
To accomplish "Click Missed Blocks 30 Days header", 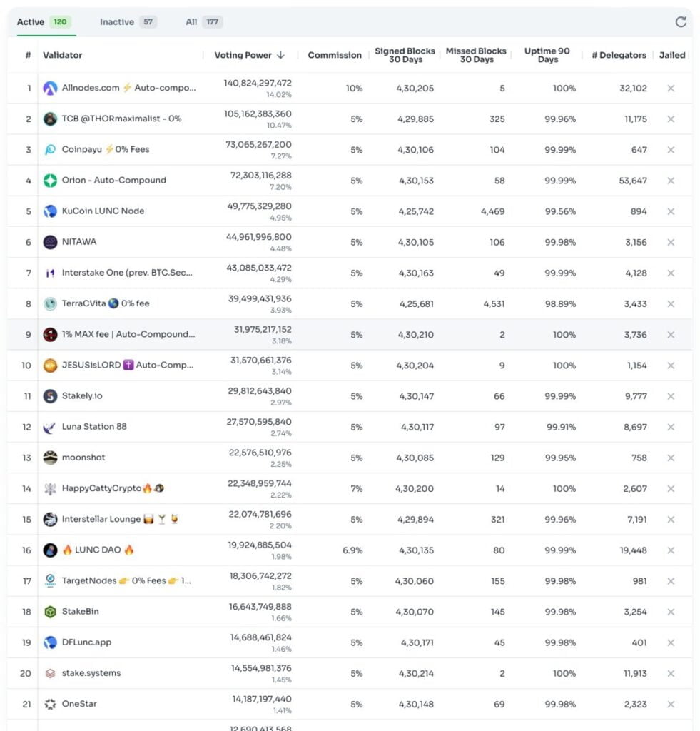I will [x=476, y=56].
